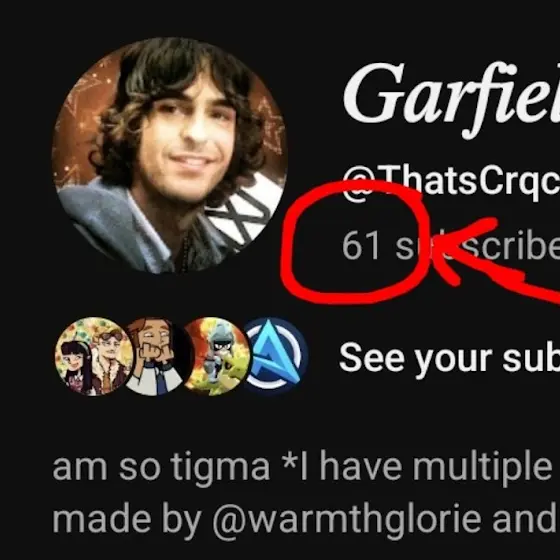Click the 'made by' description line
Viewport: 560px width, 560px height.
(x=306, y=520)
